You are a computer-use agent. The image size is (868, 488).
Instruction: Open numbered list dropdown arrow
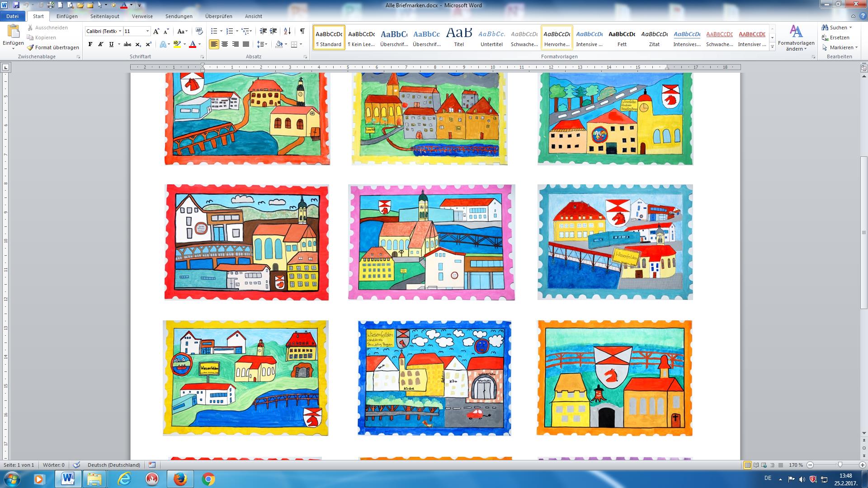coord(237,31)
